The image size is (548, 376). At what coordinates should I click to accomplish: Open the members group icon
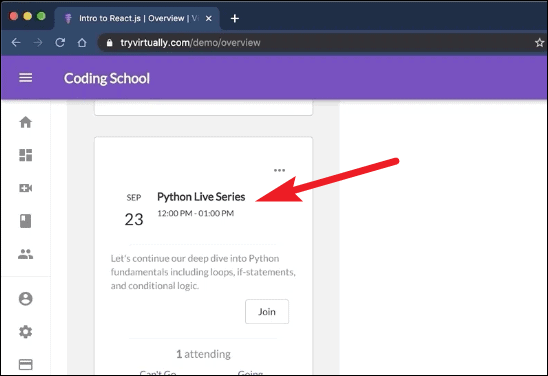pos(26,254)
